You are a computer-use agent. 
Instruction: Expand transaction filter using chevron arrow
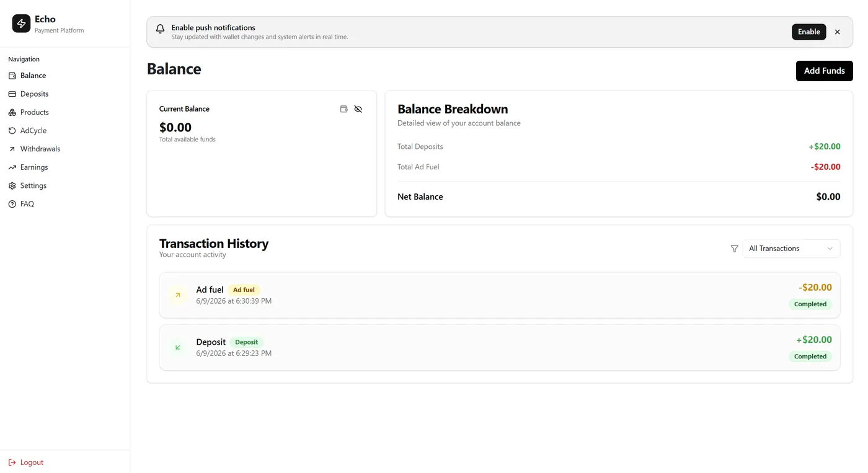[x=830, y=249]
